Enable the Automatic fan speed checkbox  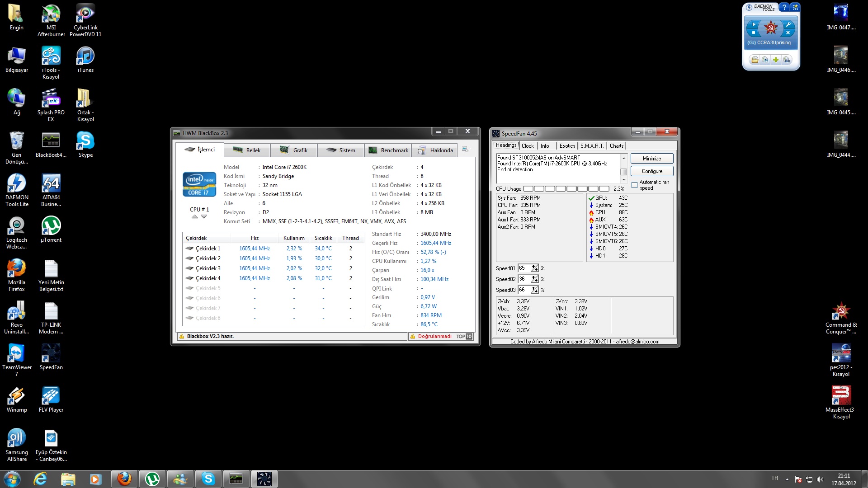[x=635, y=185]
